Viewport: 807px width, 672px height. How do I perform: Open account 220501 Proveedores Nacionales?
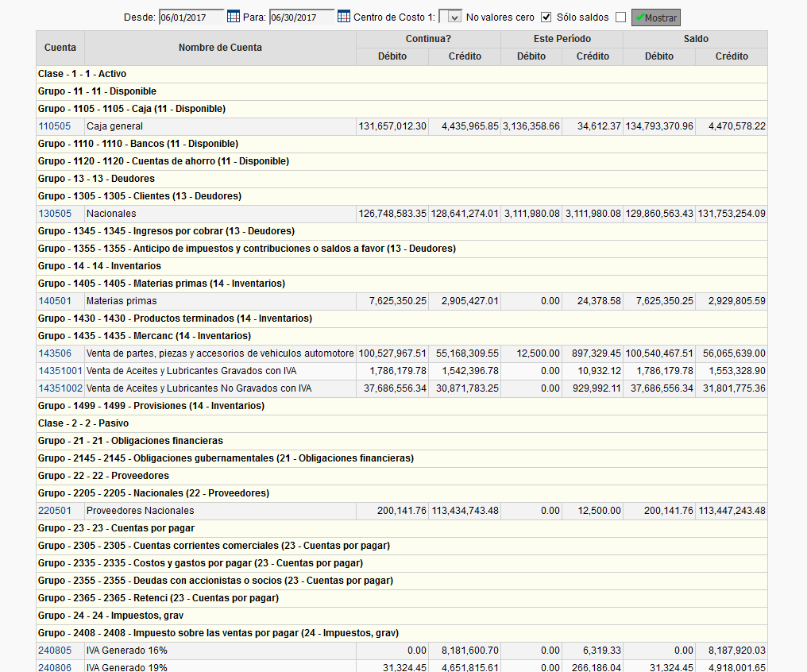click(x=54, y=511)
